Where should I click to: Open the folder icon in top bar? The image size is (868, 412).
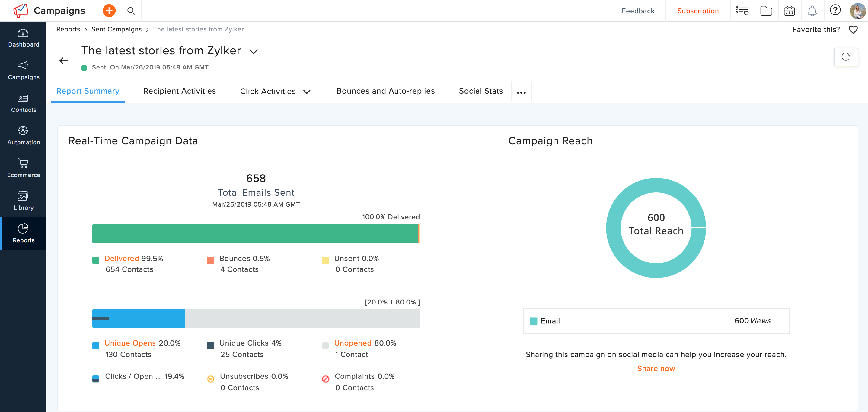pyautogui.click(x=766, y=11)
